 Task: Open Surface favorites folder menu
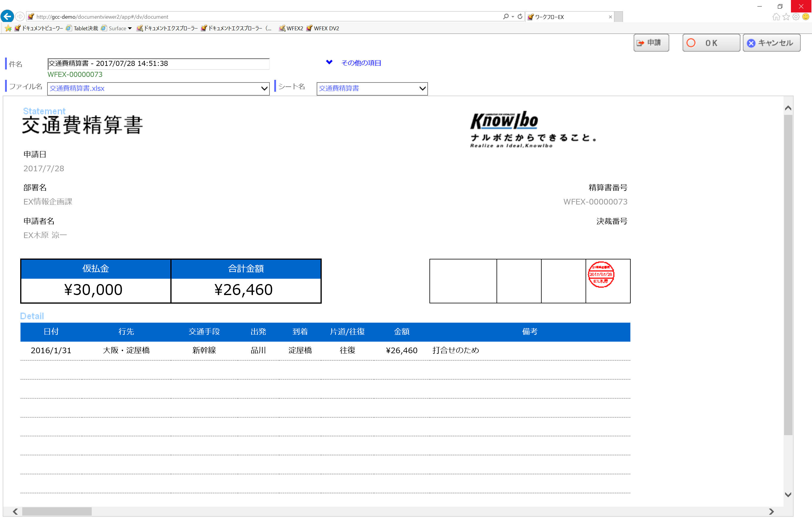120,28
